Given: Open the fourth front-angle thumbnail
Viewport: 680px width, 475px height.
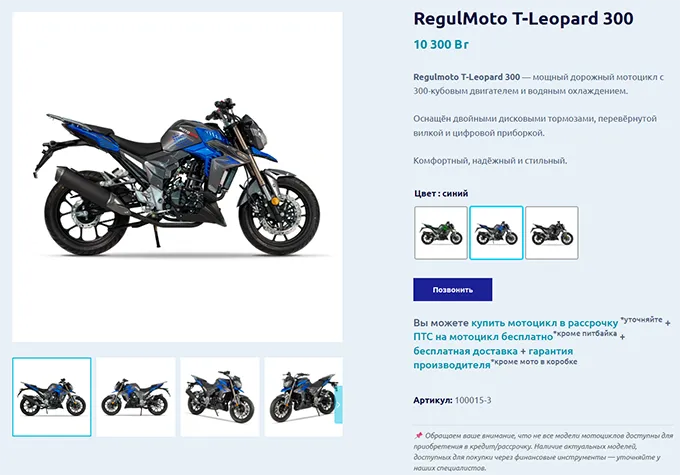Looking at the screenshot, I should point(304,397).
